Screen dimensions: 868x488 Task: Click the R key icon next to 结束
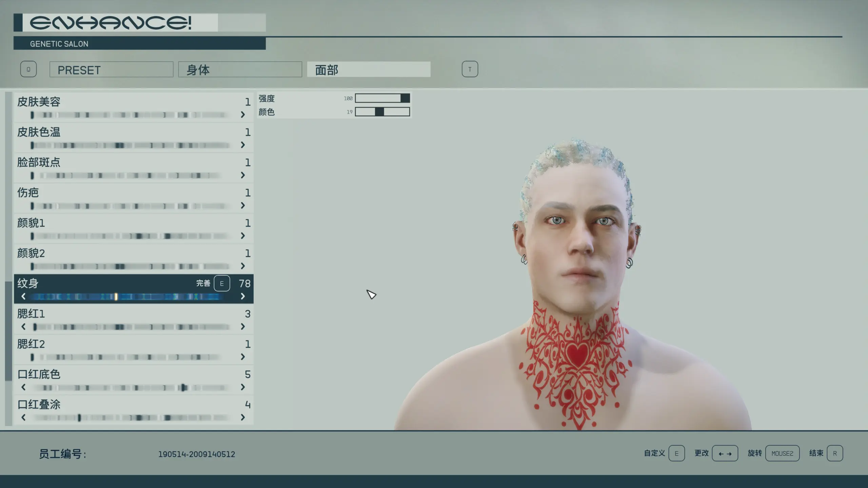[835, 453]
